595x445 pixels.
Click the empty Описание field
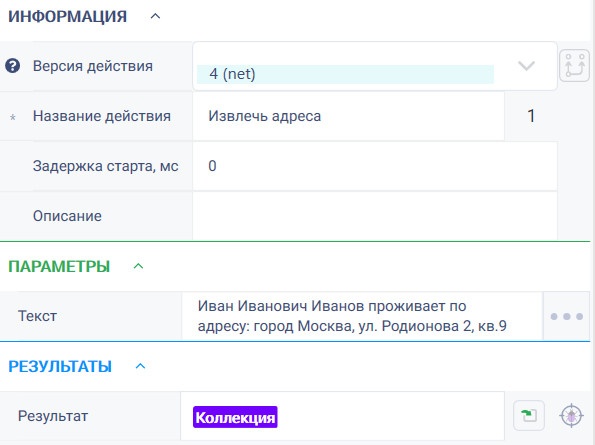(x=375, y=216)
